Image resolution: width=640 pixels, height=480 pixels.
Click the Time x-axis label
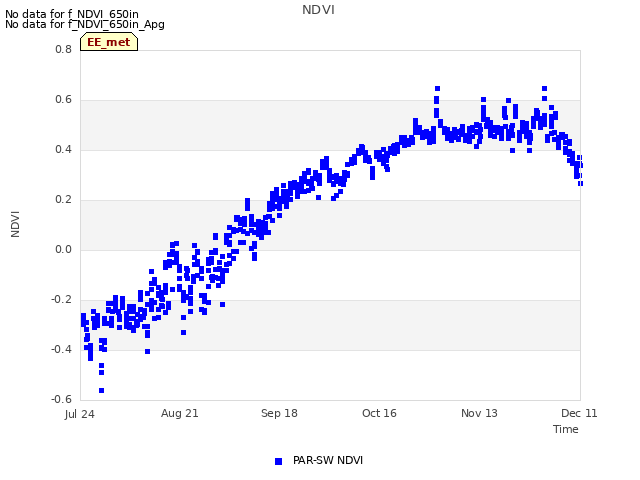coord(566,429)
